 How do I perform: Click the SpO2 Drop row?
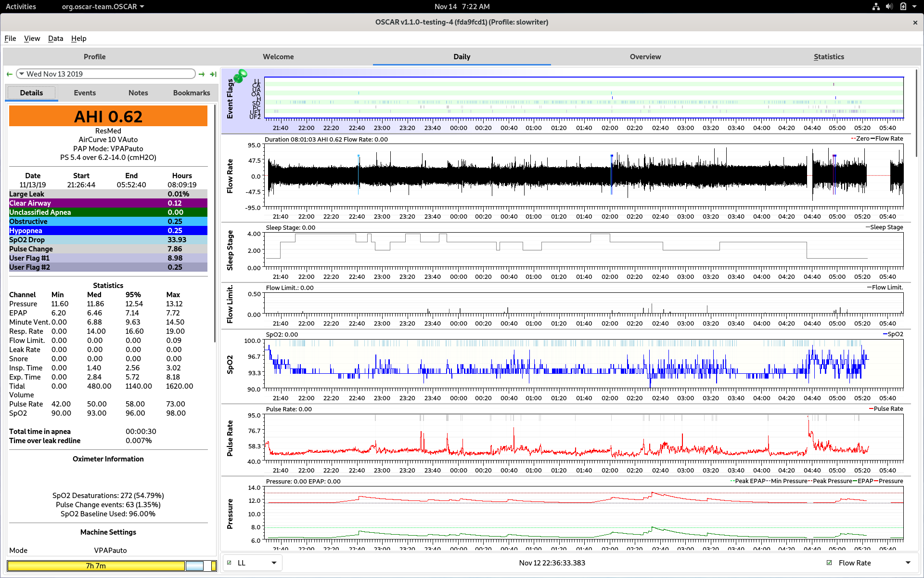(x=108, y=240)
